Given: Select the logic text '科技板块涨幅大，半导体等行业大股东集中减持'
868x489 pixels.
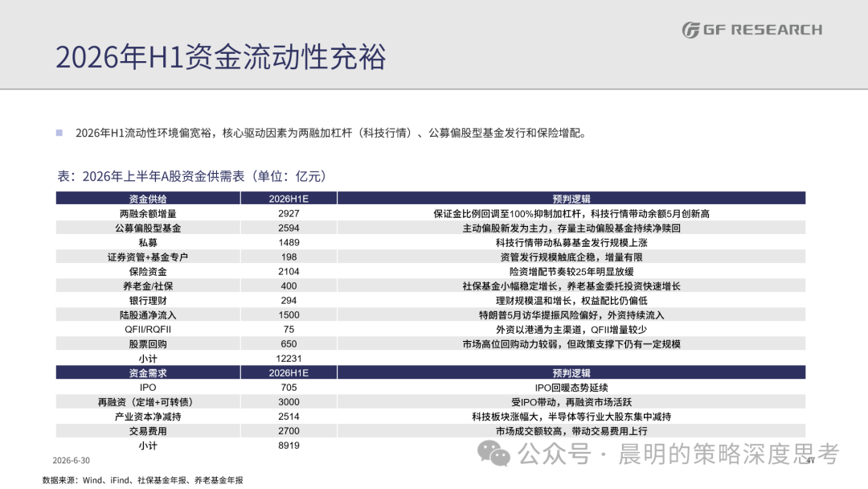Looking at the screenshot, I should [571, 417].
